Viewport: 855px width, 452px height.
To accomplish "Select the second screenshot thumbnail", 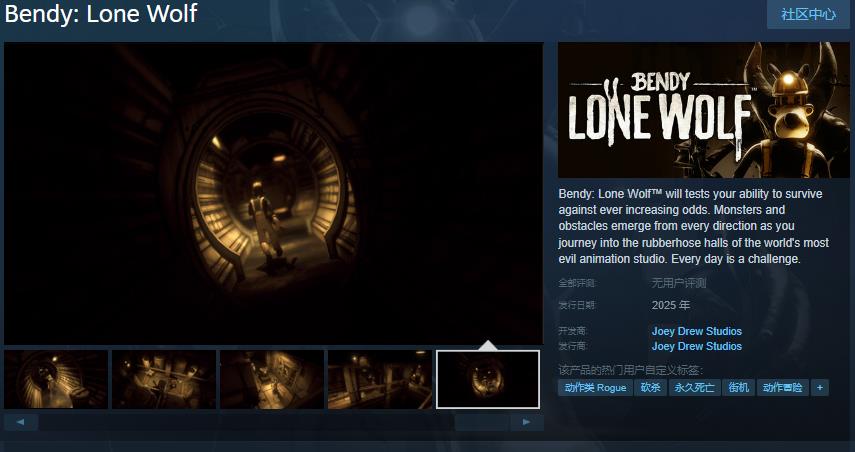I will 164,379.
